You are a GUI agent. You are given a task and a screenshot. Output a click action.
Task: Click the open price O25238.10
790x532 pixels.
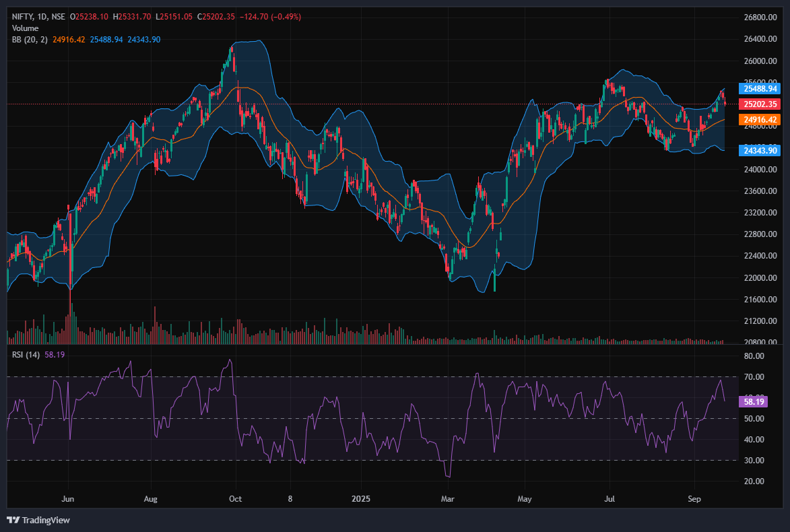89,17
